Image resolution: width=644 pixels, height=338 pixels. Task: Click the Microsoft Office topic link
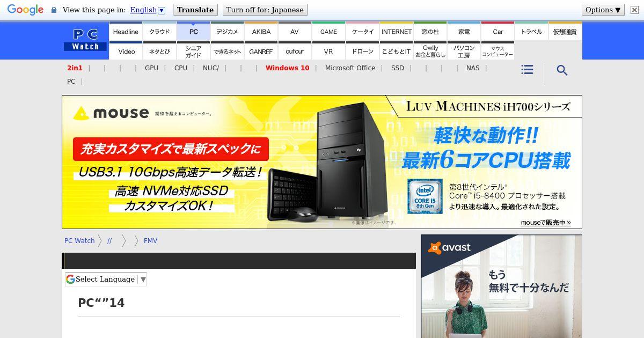(x=350, y=68)
